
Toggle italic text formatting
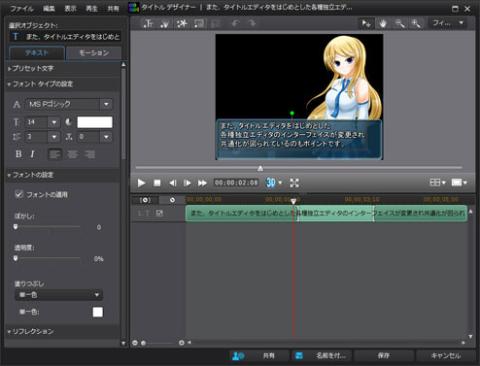point(32,154)
